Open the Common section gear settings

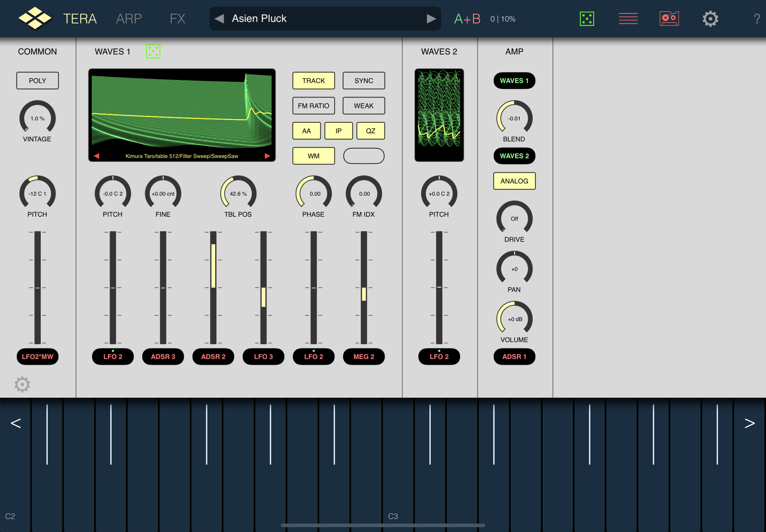(x=22, y=384)
